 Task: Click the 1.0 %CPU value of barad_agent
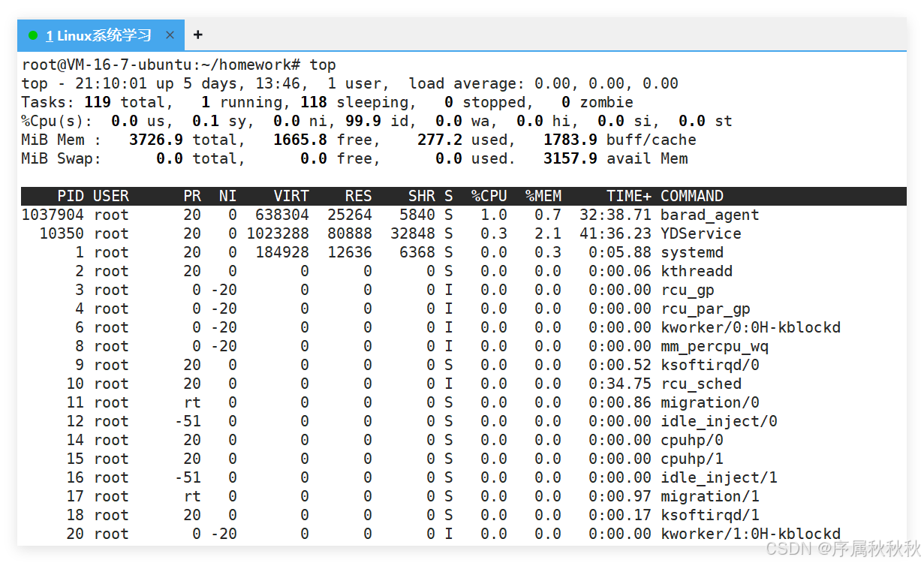(x=494, y=215)
